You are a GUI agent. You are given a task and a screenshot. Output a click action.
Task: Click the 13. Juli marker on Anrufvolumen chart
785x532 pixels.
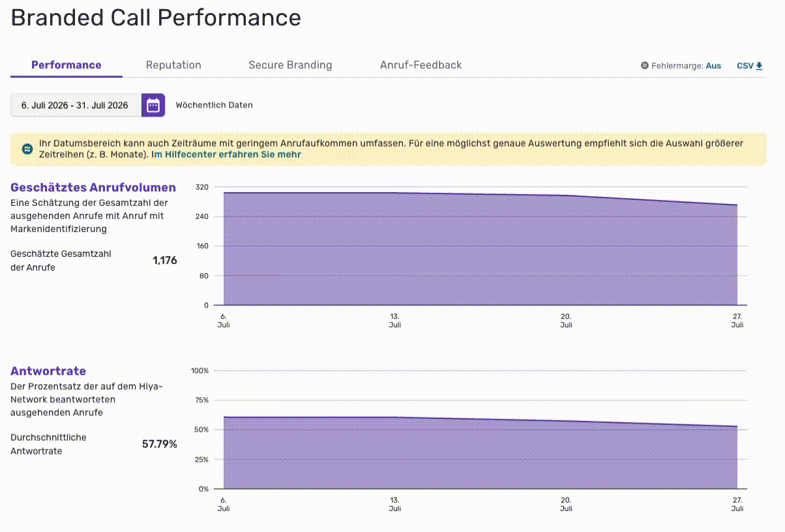pyautogui.click(x=395, y=320)
